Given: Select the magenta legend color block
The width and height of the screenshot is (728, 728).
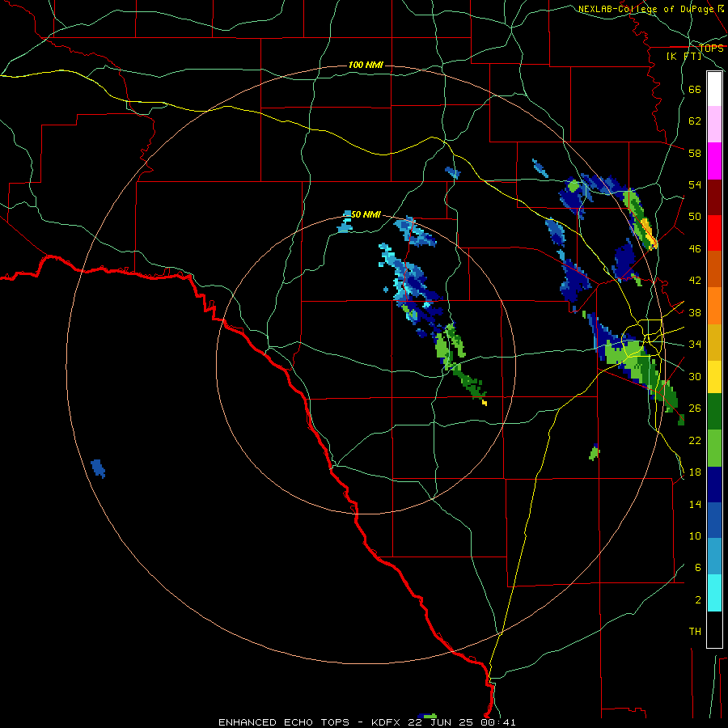Looking at the screenshot, I should (714, 161).
